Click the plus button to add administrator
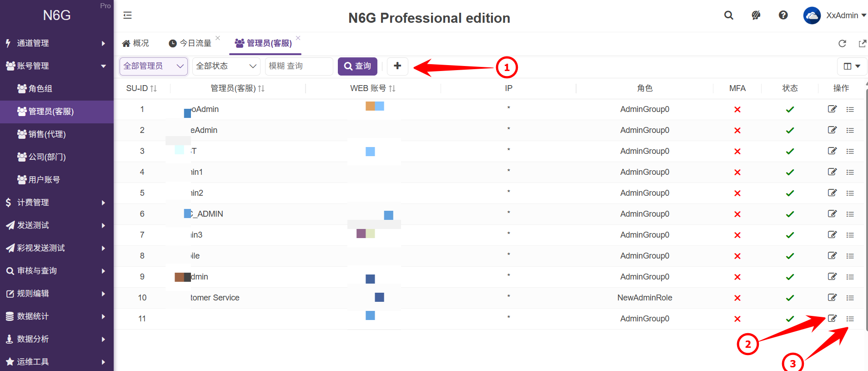868x371 pixels. [397, 66]
